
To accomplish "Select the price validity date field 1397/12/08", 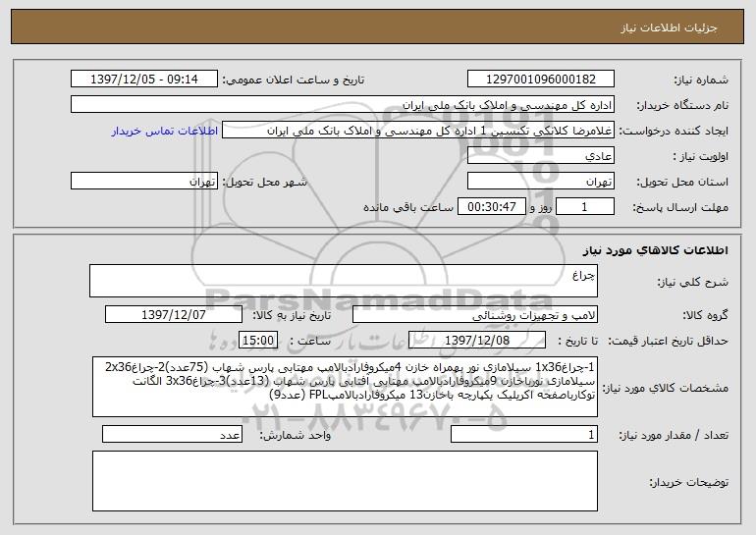I will coord(477,341).
